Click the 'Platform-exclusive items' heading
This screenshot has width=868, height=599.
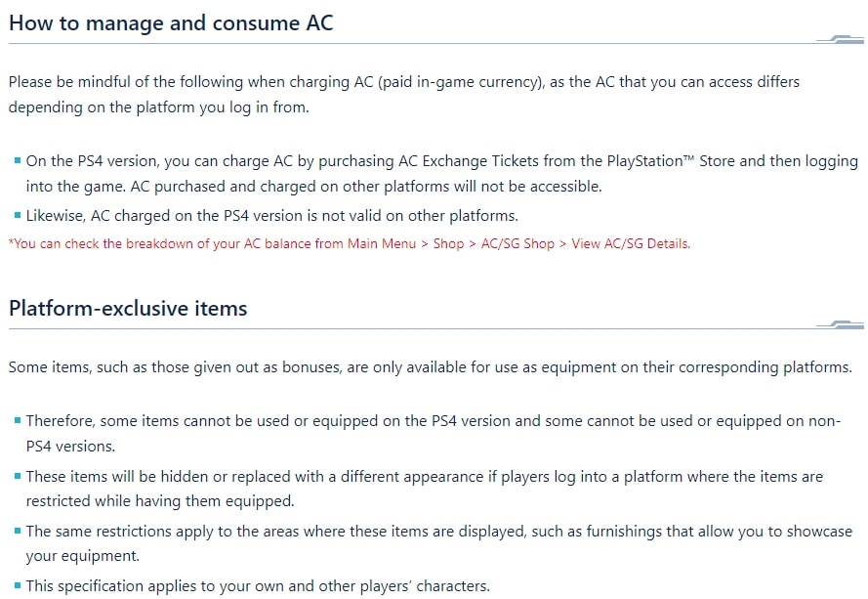(x=128, y=308)
